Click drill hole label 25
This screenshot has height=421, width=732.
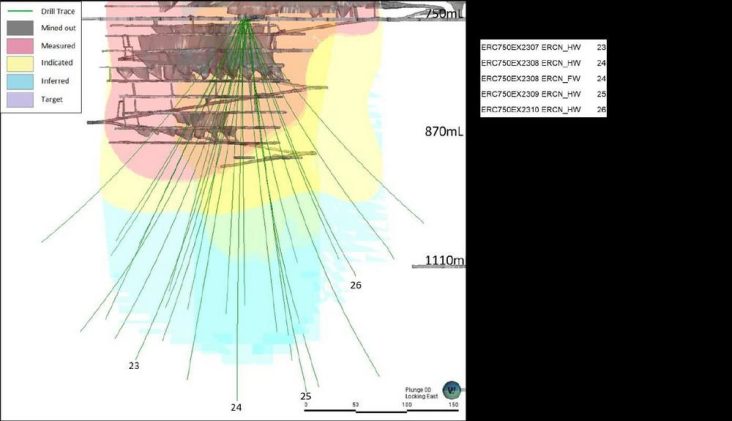[306, 396]
